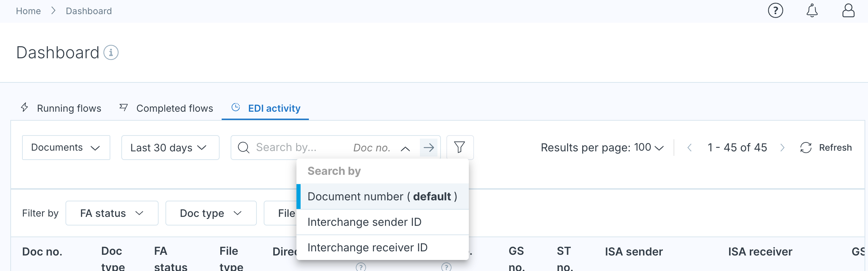Screen dimensions: 868x271
Task: Choose Document number (default) option
Action: (x=383, y=197)
